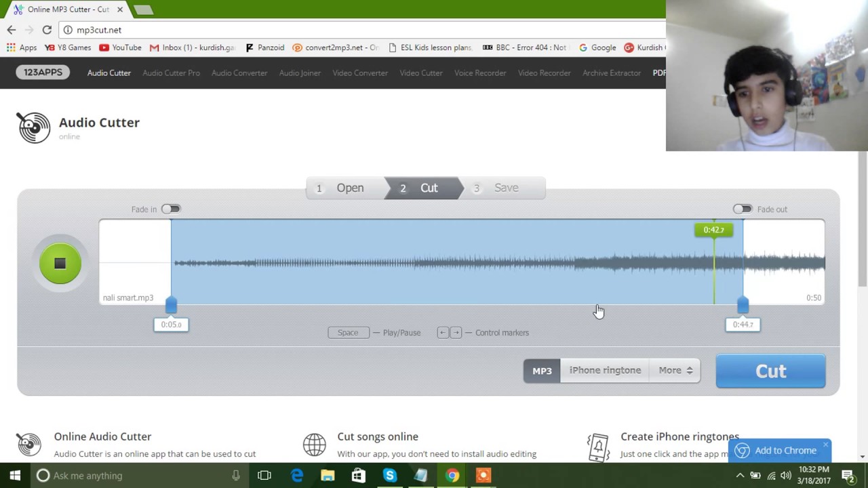The width and height of the screenshot is (868, 488).
Task: Click Add to Chrome popup button
Action: point(778,451)
